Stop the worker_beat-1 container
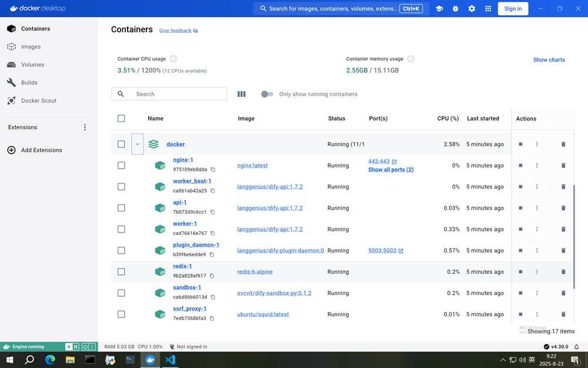This screenshot has width=588, height=368. tap(520, 187)
